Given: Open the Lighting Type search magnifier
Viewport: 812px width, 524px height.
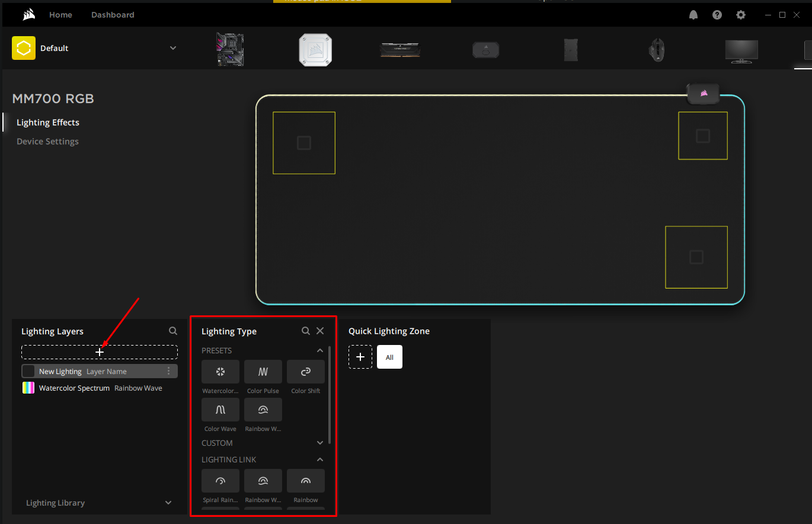Looking at the screenshot, I should pyautogui.click(x=306, y=331).
